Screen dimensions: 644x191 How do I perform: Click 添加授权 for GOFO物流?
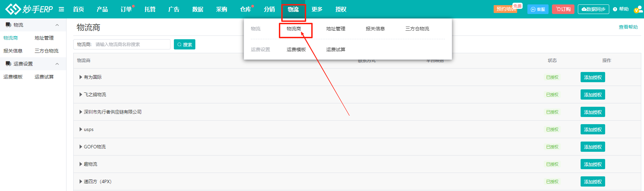(x=593, y=147)
